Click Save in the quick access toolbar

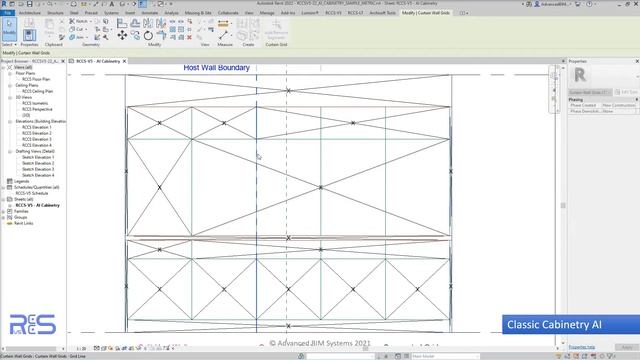click(x=30, y=4)
